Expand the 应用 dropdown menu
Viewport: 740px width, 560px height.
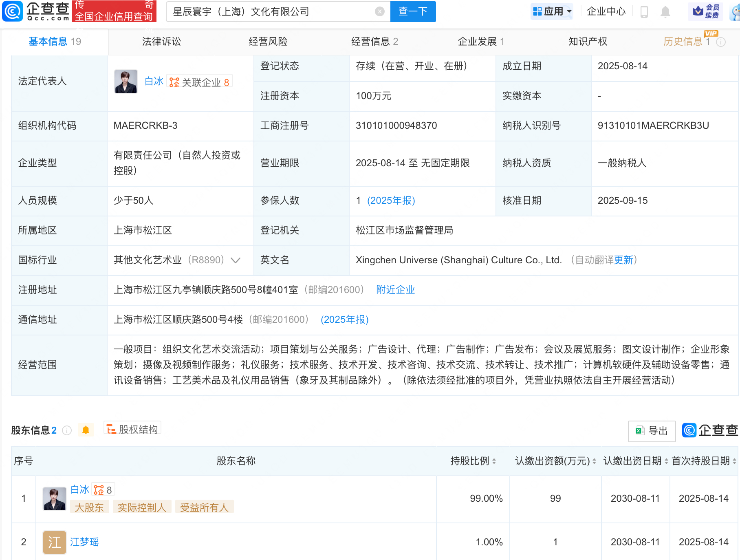(x=552, y=11)
